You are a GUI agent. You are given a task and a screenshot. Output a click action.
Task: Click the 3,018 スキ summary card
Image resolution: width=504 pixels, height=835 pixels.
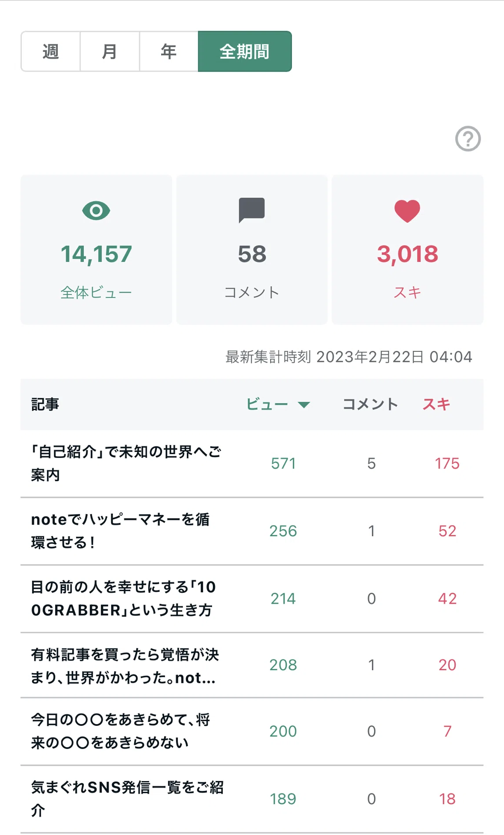(408, 250)
